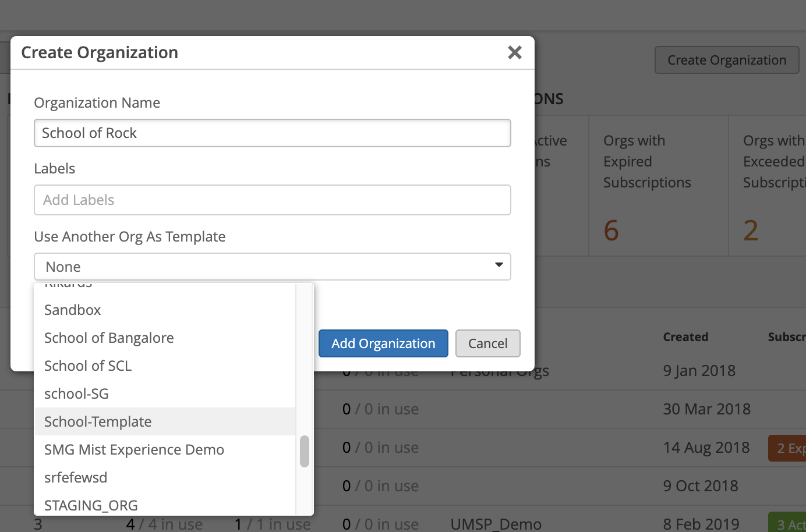The height and width of the screenshot is (532, 806).
Task: Open the UMSP_Demo organization row
Action: click(496, 524)
